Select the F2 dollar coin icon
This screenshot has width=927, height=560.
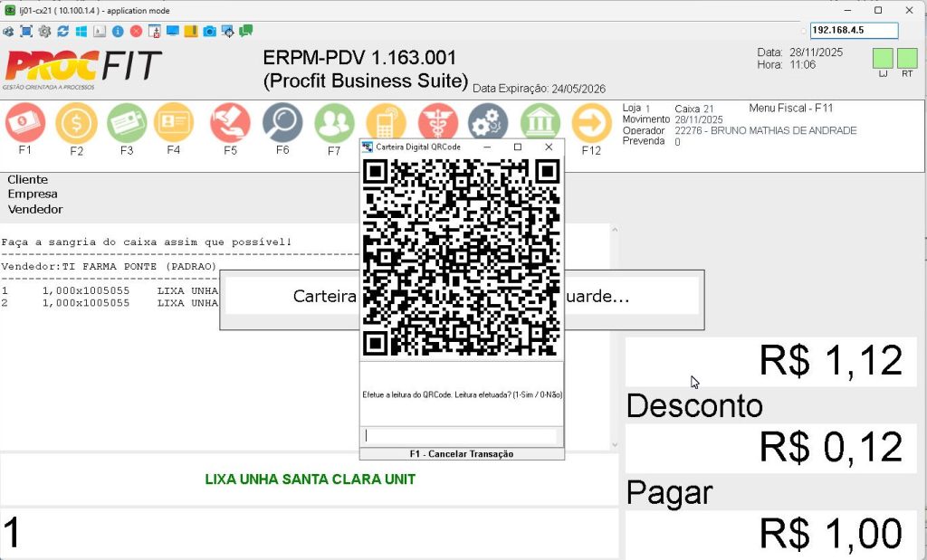point(76,122)
